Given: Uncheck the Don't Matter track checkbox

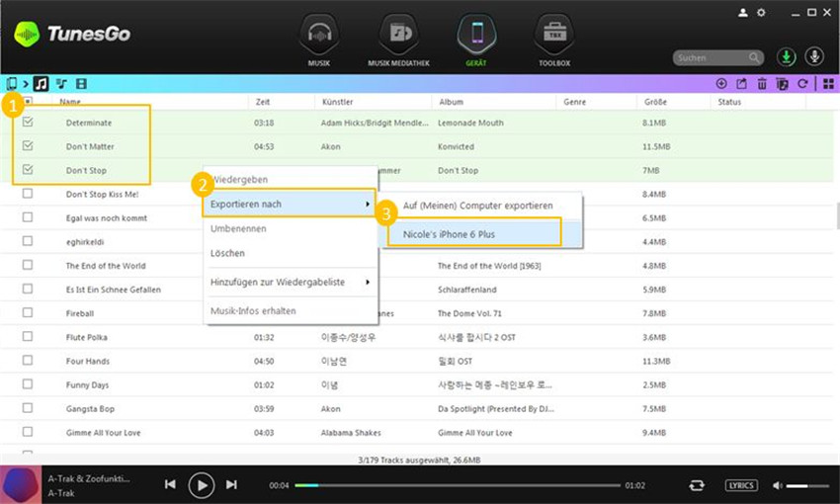Looking at the screenshot, I should coord(28,145).
